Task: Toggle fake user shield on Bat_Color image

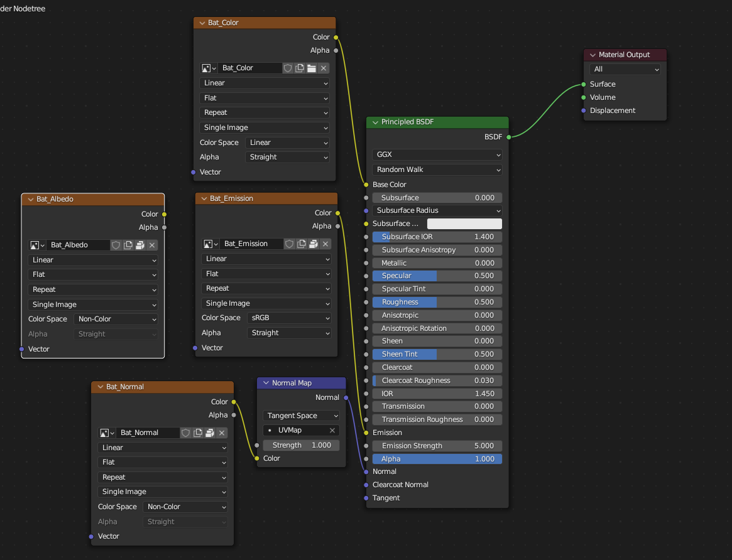Action: pos(288,68)
